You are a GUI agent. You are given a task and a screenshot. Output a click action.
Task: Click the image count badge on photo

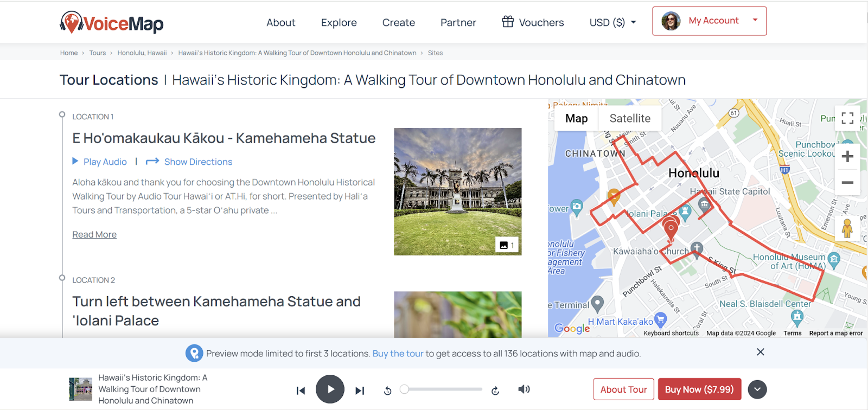[x=507, y=245]
